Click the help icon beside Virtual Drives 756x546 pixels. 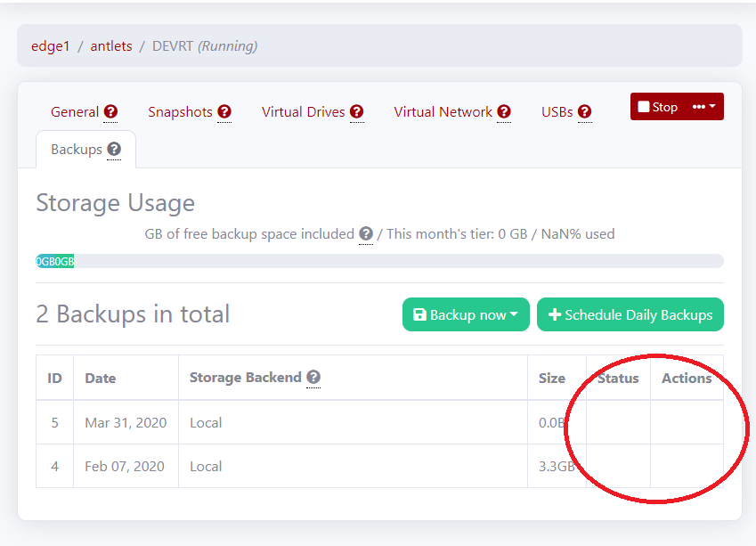pos(356,112)
